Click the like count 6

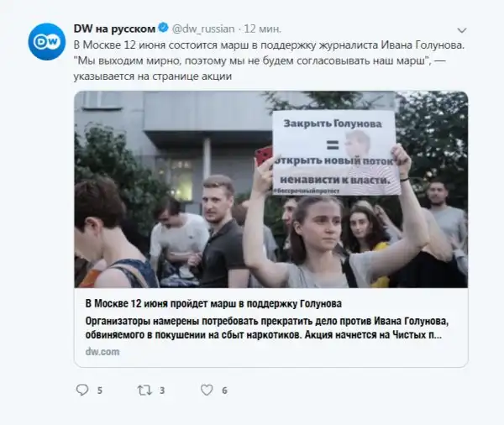point(224,391)
